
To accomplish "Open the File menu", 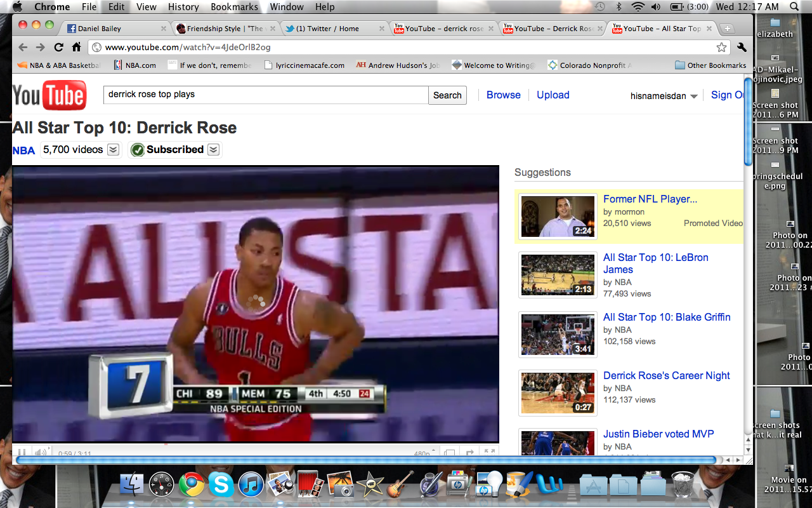I will [89, 7].
